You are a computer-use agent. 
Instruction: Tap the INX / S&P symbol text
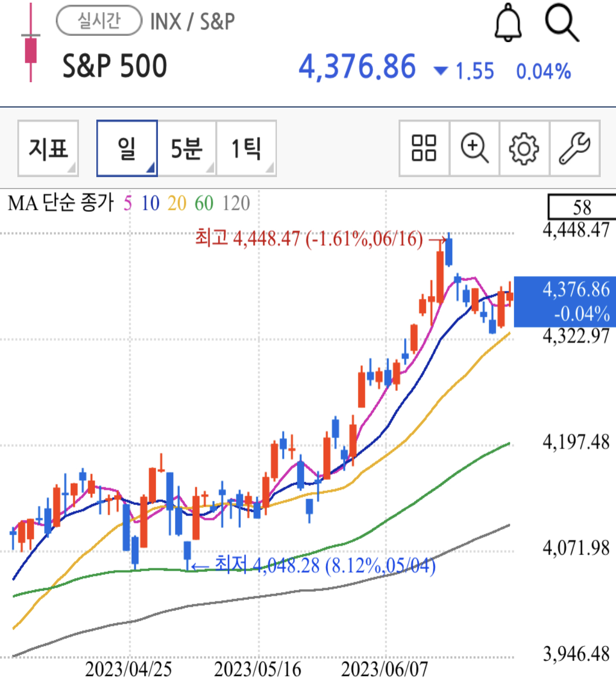point(192,22)
